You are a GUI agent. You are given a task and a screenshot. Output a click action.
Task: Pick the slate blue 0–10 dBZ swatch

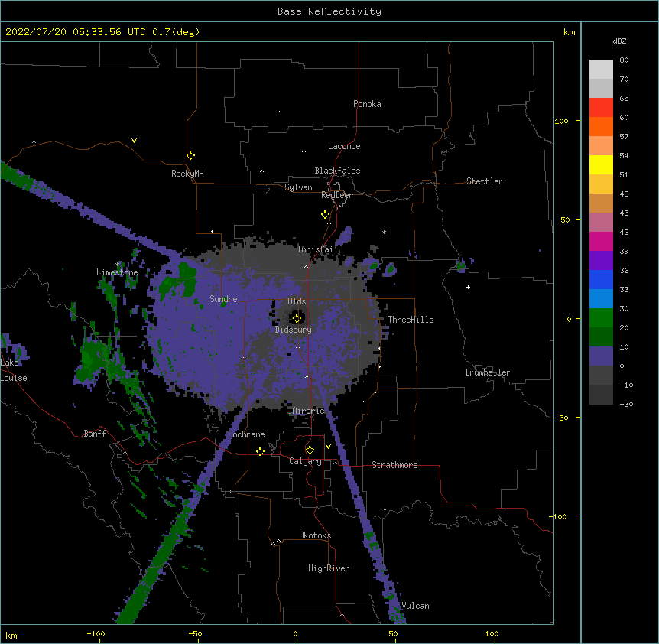pos(601,356)
